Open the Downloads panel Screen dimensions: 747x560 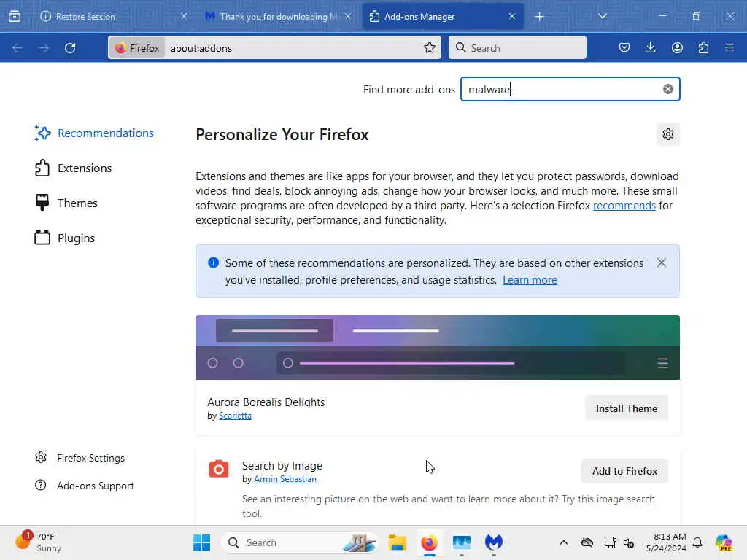(650, 47)
